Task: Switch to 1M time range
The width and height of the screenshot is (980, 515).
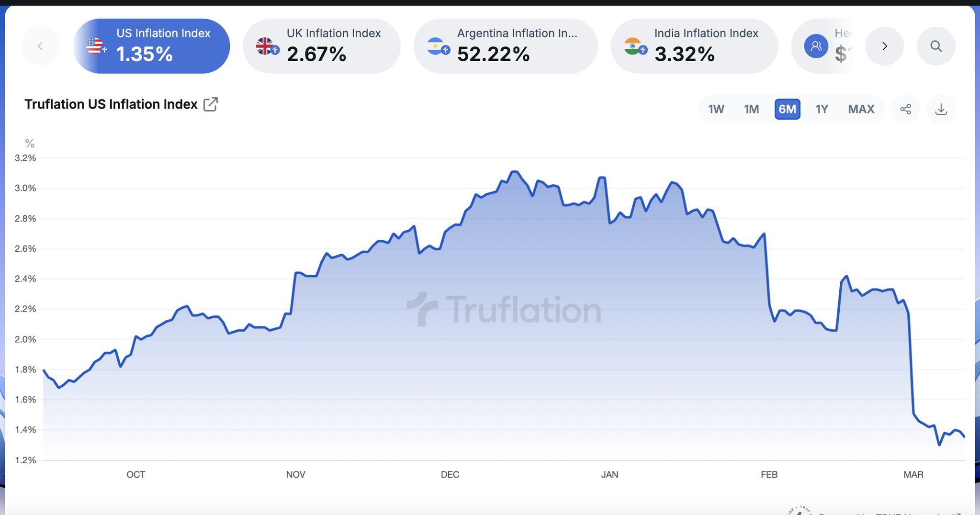Action: click(x=751, y=109)
